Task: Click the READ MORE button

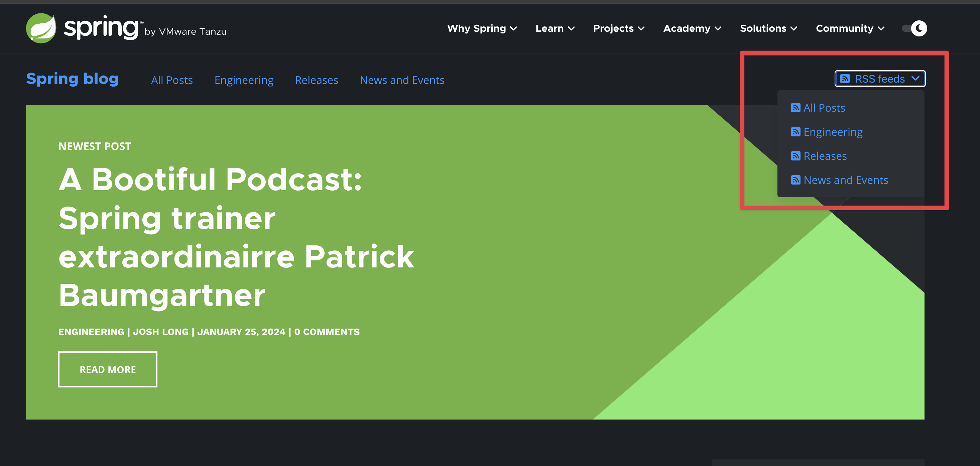Action: click(x=108, y=369)
